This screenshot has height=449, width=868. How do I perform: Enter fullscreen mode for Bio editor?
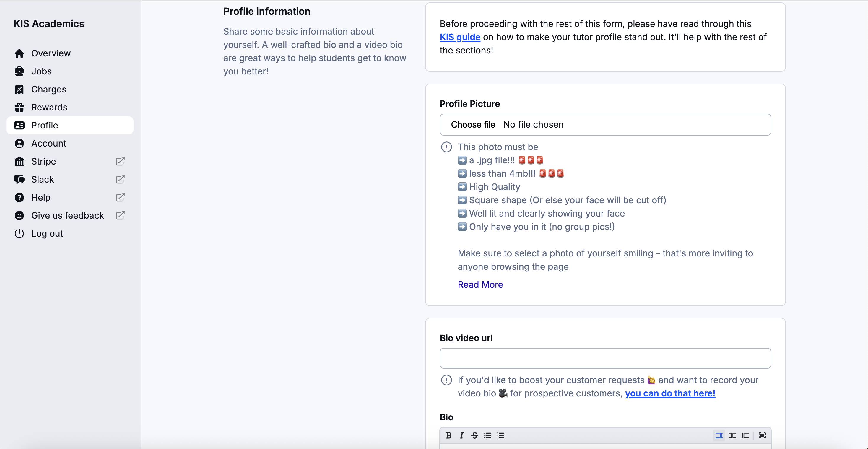(762, 435)
